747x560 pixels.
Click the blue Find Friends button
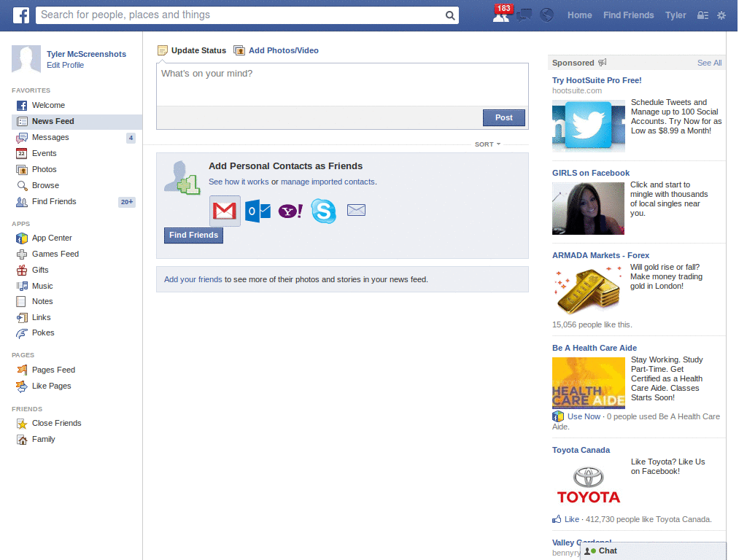pos(193,236)
